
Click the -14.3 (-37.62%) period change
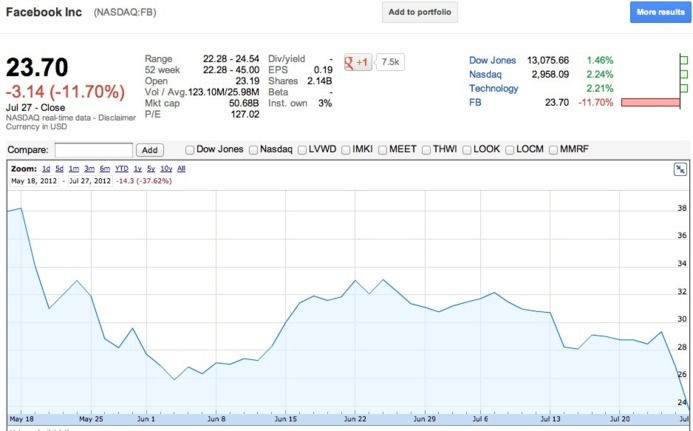pos(144,181)
